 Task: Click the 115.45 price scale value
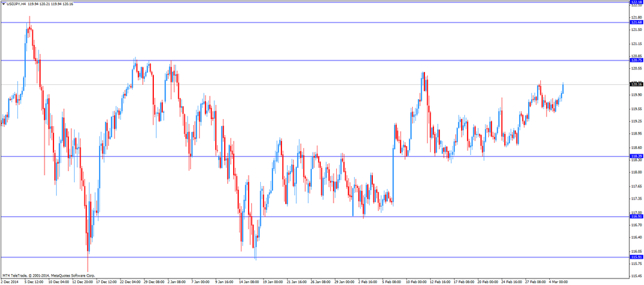[x=636, y=276]
